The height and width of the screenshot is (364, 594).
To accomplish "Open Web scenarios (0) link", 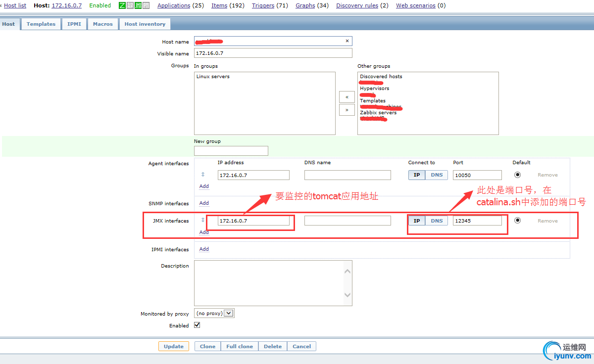I will point(415,5).
